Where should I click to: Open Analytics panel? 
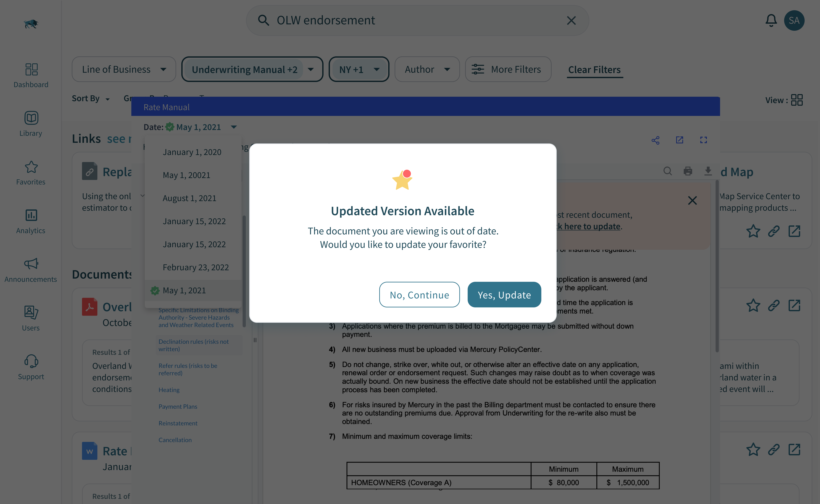(30, 219)
